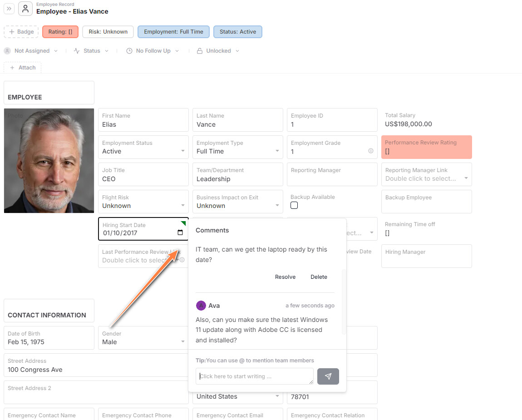Click the Backup Employee field
The image size is (522, 420).
click(427, 202)
